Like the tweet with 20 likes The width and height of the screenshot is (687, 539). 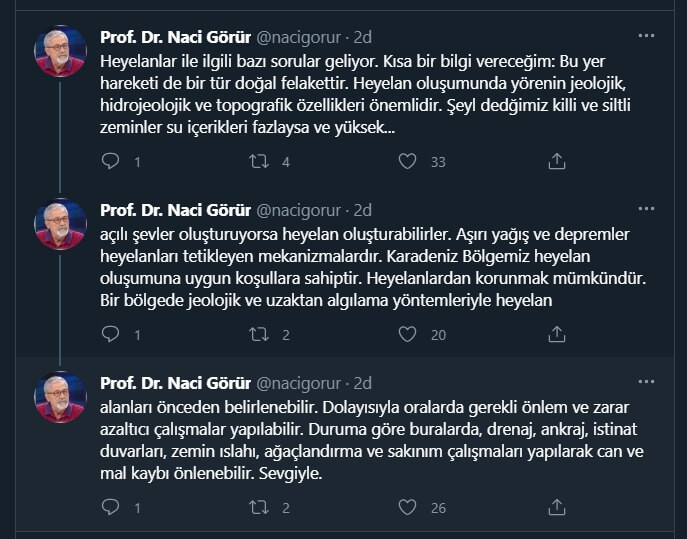click(x=407, y=335)
